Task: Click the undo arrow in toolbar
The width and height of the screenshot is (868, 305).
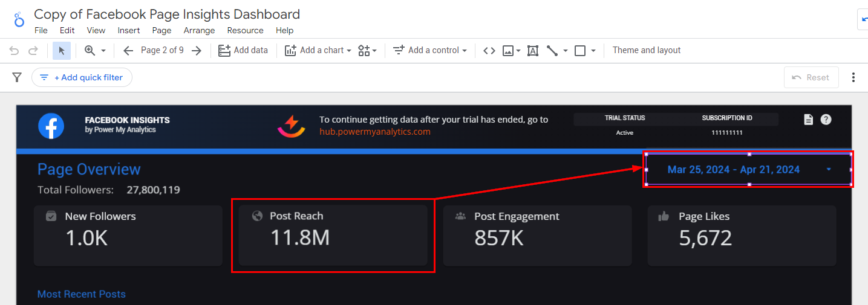Action: point(15,51)
